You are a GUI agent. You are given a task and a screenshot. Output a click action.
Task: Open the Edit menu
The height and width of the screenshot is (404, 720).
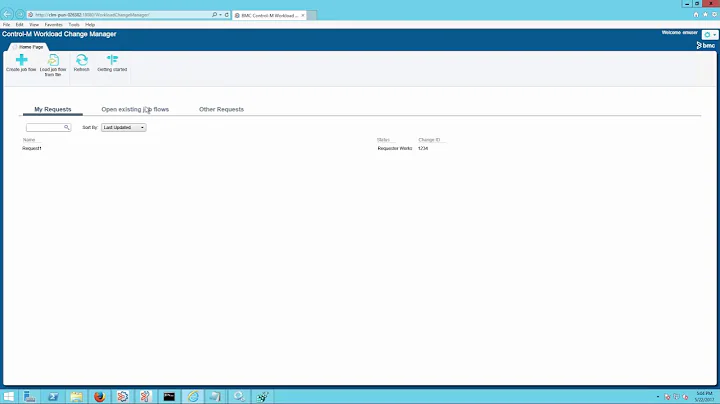[19, 25]
